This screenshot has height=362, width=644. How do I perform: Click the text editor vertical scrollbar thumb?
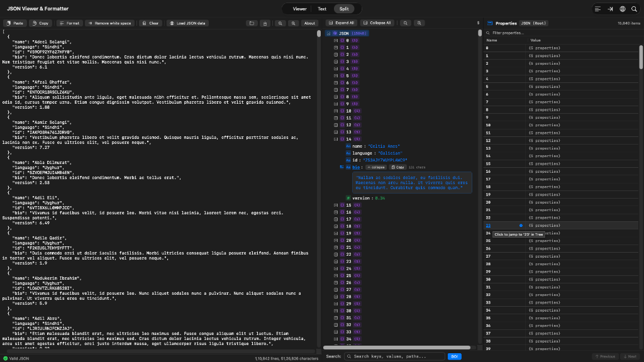click(319, 34)
